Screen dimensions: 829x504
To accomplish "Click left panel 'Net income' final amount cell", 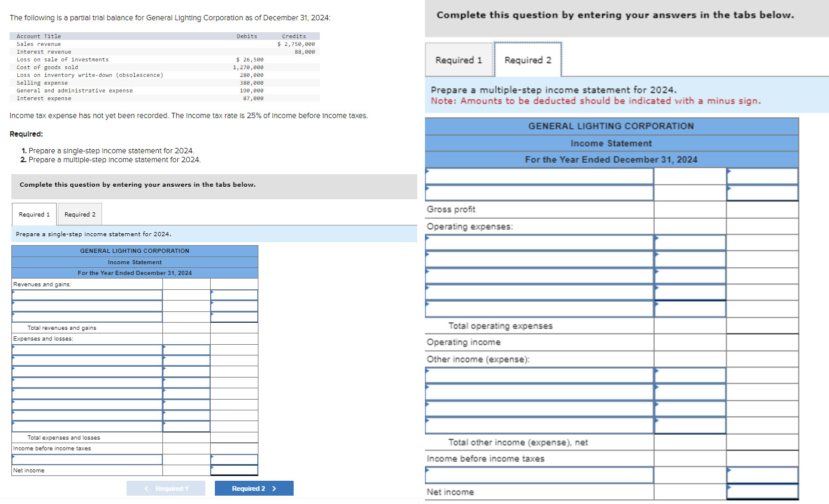I will [234, 471].
